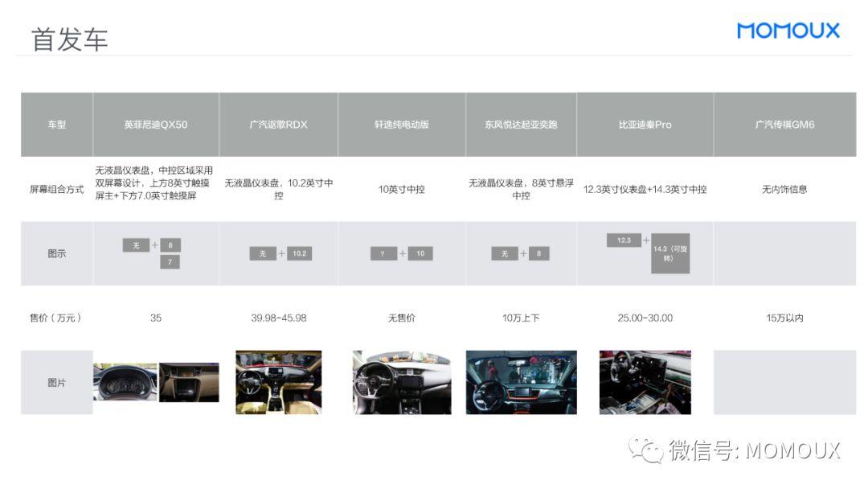Select the slide title 首发车
The height and width of the screenshot is (489, 868).
69,40
